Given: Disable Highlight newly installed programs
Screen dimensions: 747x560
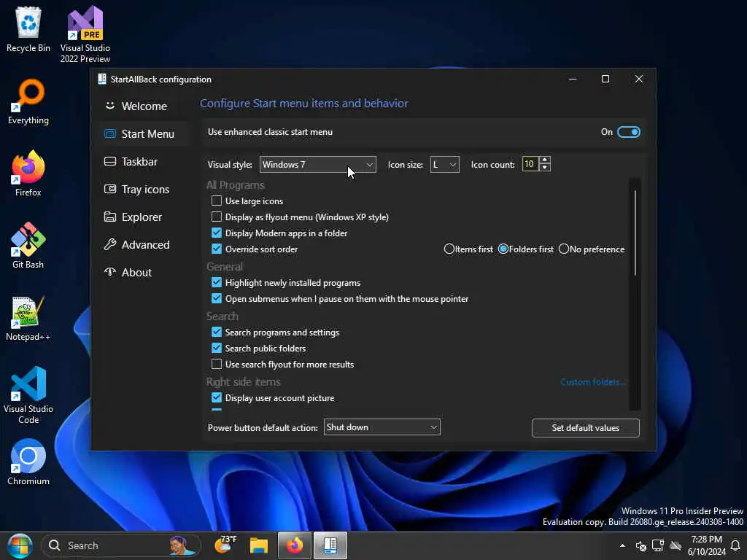Looking at the screenshot, I should point(217,282).
